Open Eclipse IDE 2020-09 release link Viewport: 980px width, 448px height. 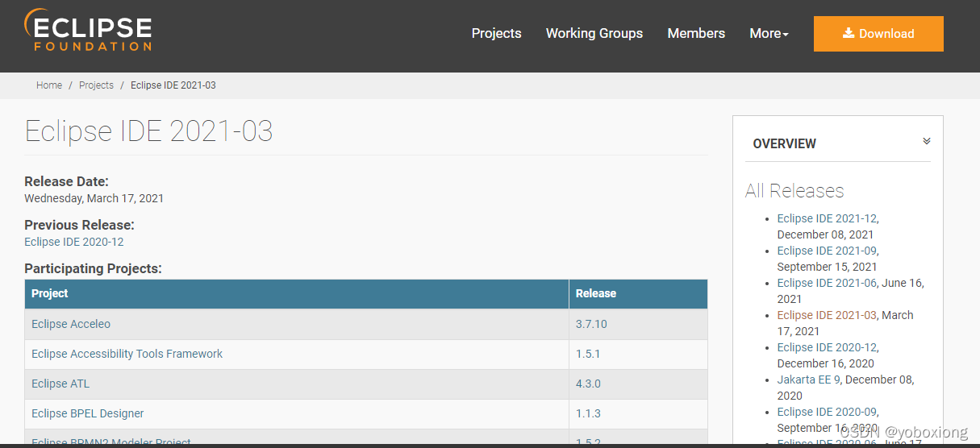click(827, 412)
